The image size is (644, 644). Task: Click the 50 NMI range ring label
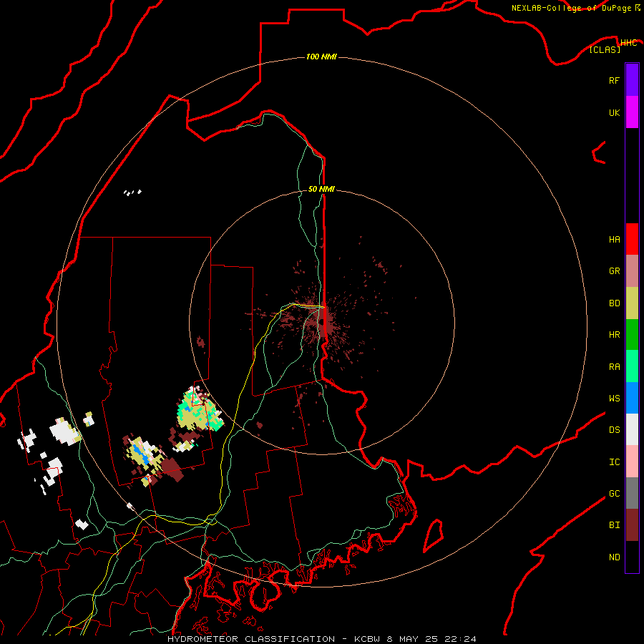coord(321,189)
